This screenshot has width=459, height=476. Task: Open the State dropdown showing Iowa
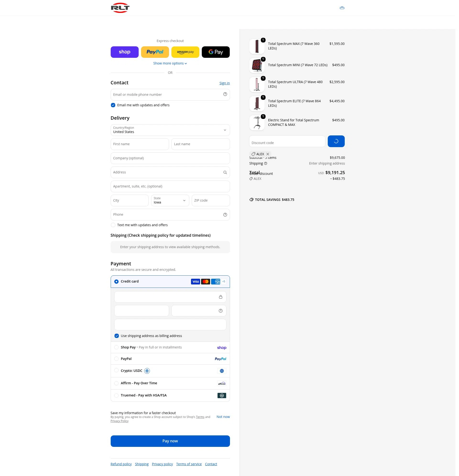[170, 201]
